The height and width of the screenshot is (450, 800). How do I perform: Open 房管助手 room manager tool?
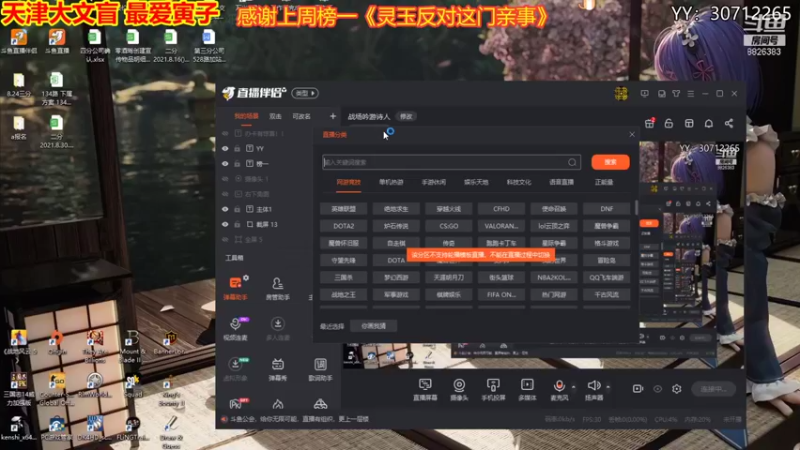click(278, 288)
